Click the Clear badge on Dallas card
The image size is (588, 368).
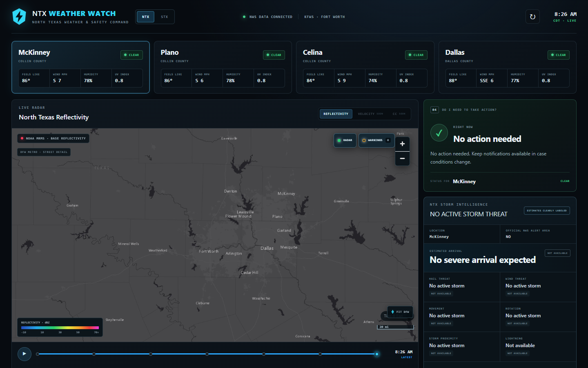[559, 55]
